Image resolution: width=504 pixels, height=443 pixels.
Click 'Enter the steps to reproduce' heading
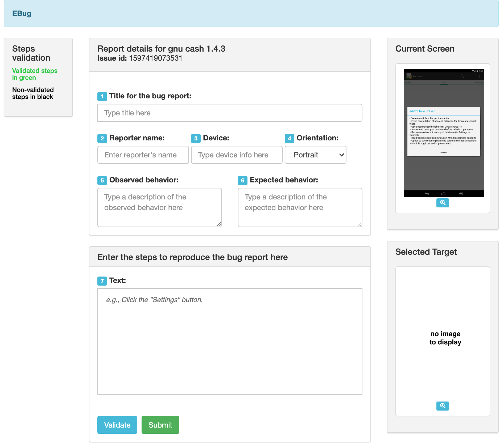coord(192,257)
